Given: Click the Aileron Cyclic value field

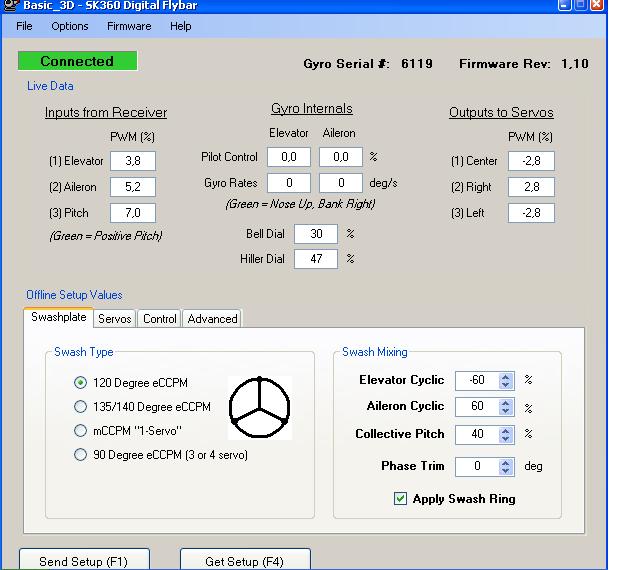Looking at the screenshot, I should (477, 407).
